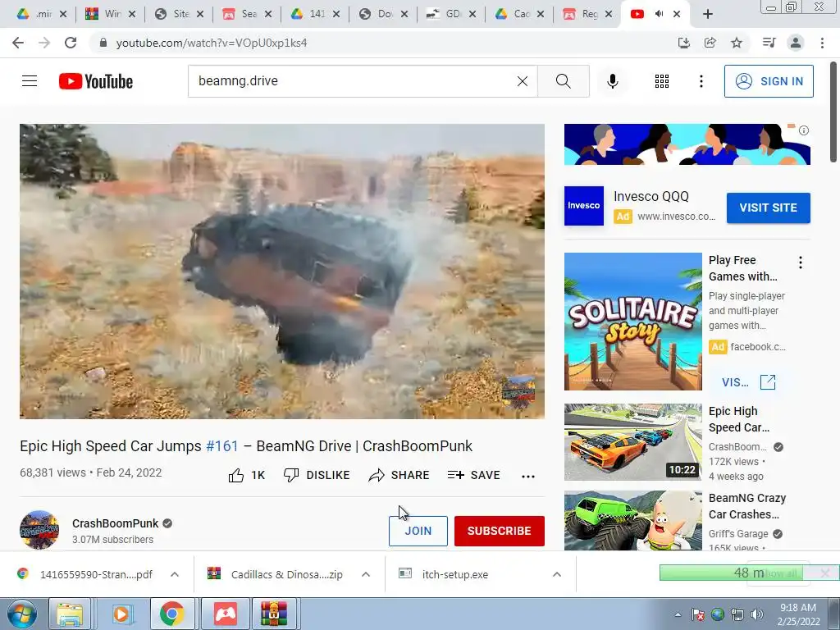Open options menu for Play Free Games ad
This screenshot has height=630, width=840.
pos(801,262)
